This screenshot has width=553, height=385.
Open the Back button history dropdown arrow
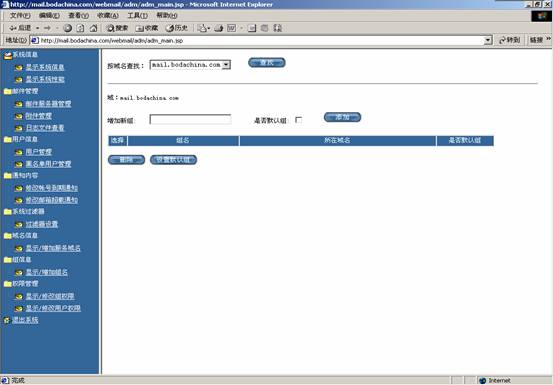pyautogui.click(x=37, y=28)
